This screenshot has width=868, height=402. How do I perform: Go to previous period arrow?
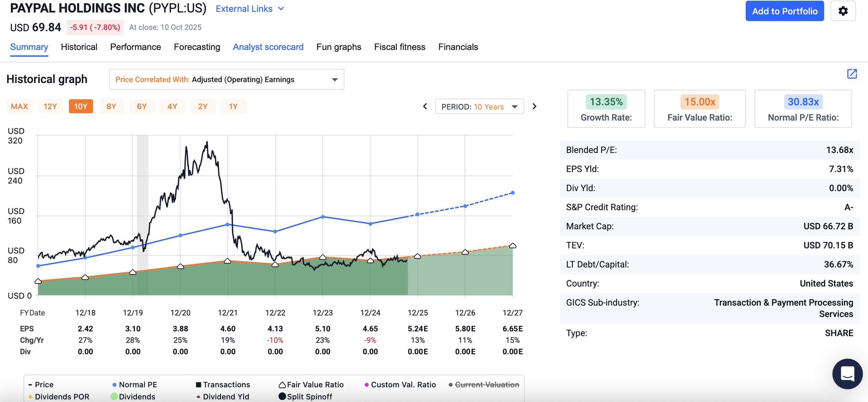click(x=425, y=106)
